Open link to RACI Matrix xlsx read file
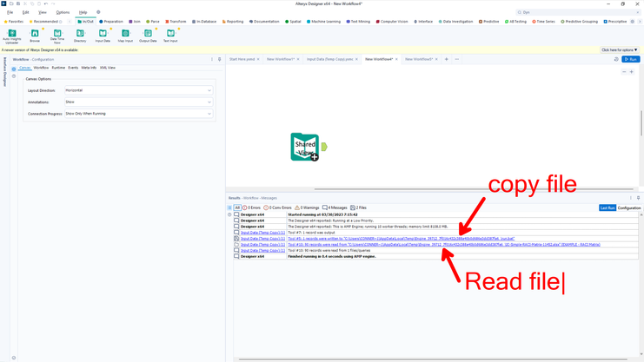The width and height of the screenshot is (644, 362). tap(444, 245)
